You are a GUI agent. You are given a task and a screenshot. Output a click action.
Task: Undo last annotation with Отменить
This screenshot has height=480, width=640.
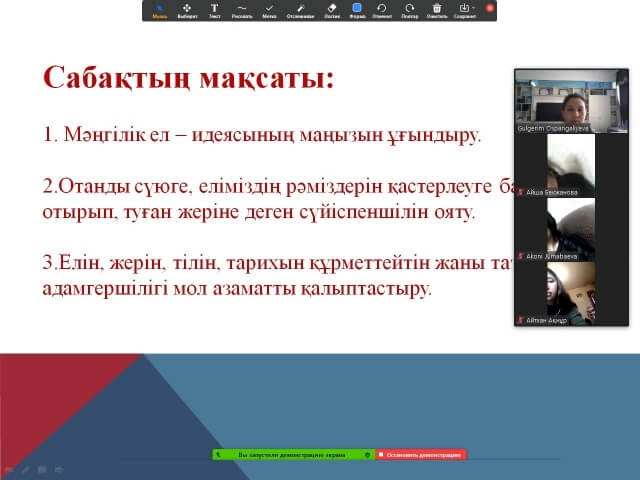[x=382, y=11]
